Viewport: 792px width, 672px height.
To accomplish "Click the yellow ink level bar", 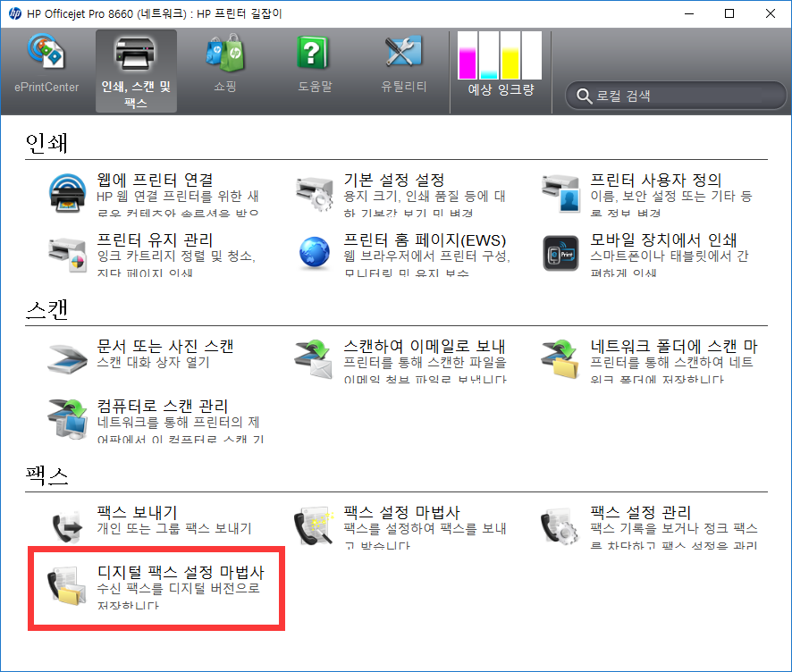I will (x=510, y=55).
